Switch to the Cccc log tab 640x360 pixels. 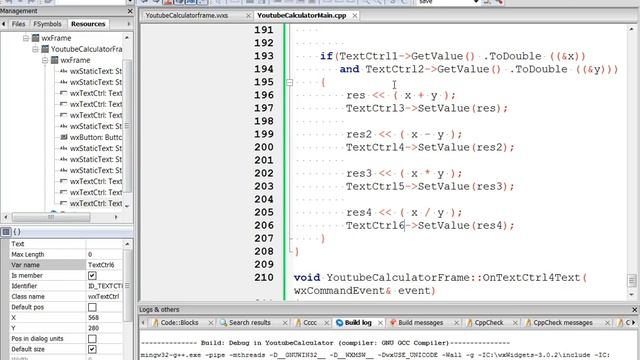(310, 322)
